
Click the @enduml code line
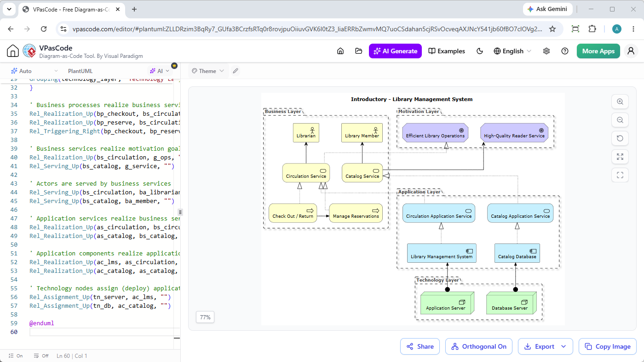pos(42,323)
